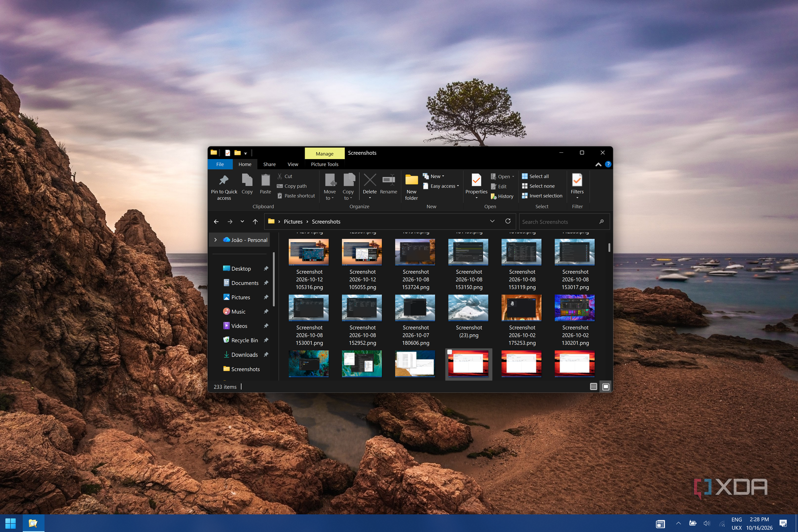
Task: Choose Copy path in the Clipboard group
Action: point(292,186)
